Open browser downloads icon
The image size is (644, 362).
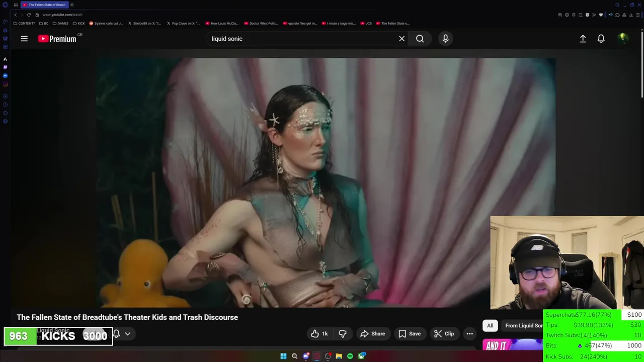[631, 15]
